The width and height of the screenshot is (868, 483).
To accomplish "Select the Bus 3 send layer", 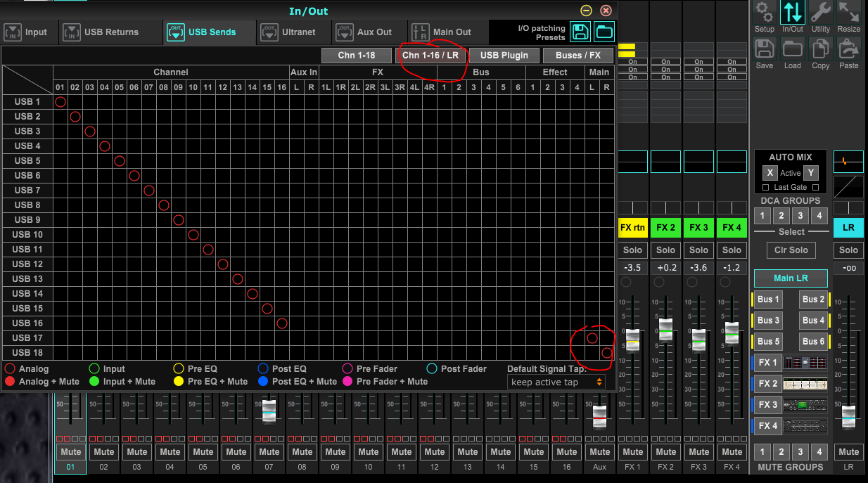I will click(768, 321).
